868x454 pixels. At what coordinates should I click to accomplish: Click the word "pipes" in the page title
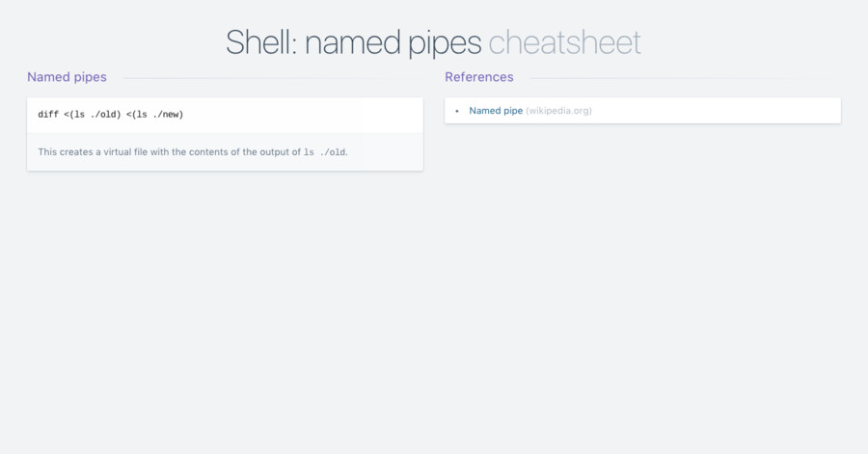[446, 42]
